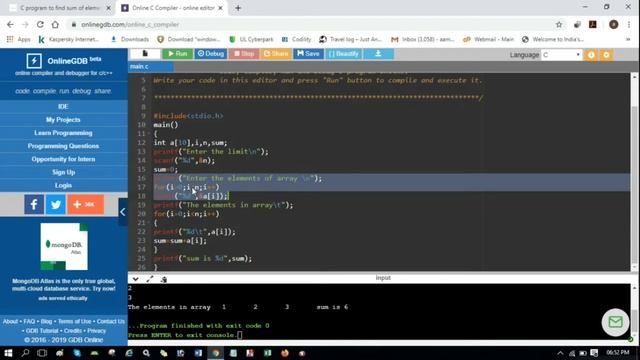This screenshot has width=640, height=360.
Task: Click the About footer link
Action: (x=10, y=322)
